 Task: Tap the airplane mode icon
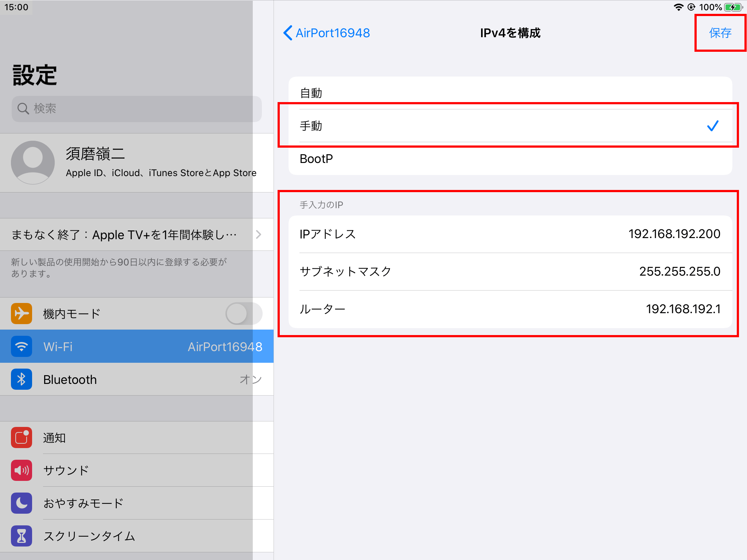tap(22, 314)
